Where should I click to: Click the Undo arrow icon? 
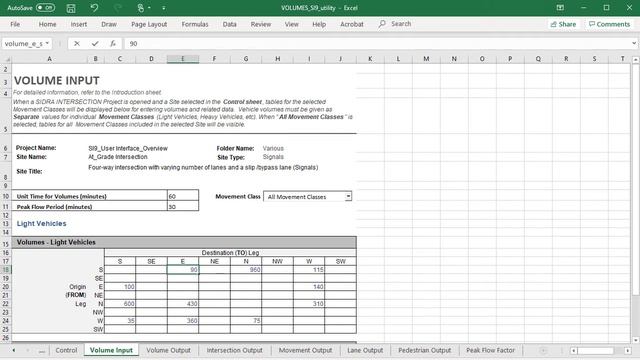coord(94,8)
